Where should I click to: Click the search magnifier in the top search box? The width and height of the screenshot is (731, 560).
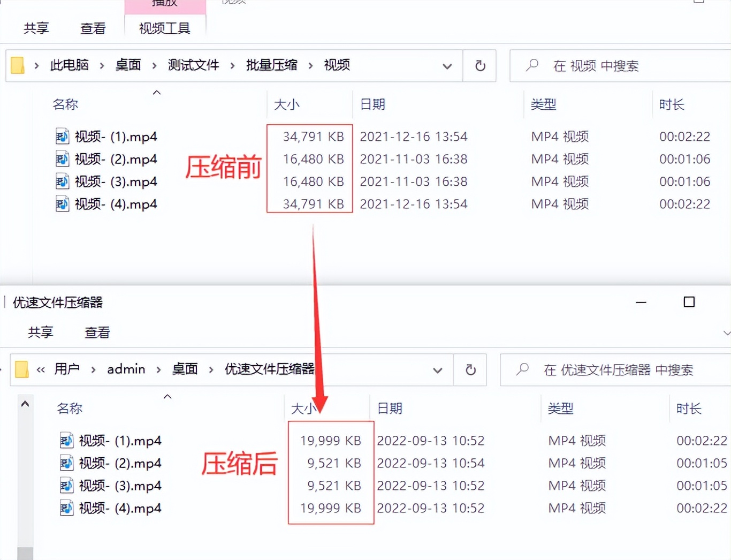(x=531, y=65)
